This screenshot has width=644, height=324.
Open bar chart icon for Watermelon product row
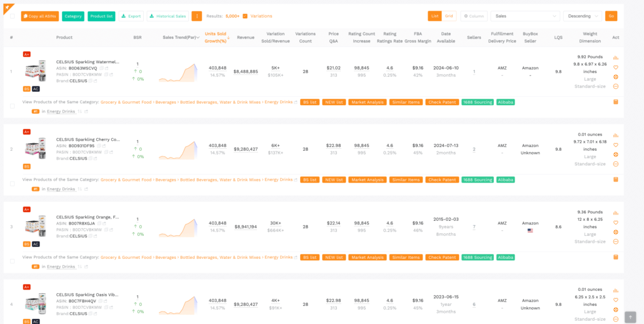point(615,58)
